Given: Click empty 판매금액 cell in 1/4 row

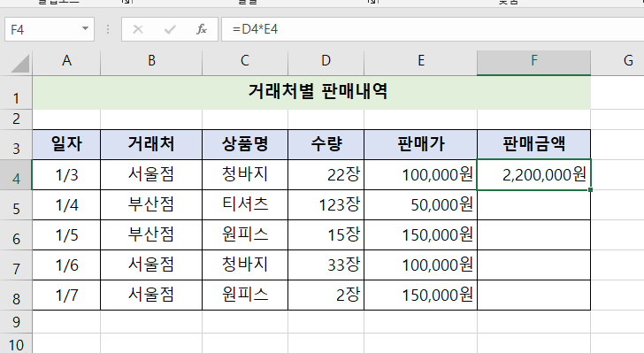Looking at the screenshot, I should click(534, 204).
